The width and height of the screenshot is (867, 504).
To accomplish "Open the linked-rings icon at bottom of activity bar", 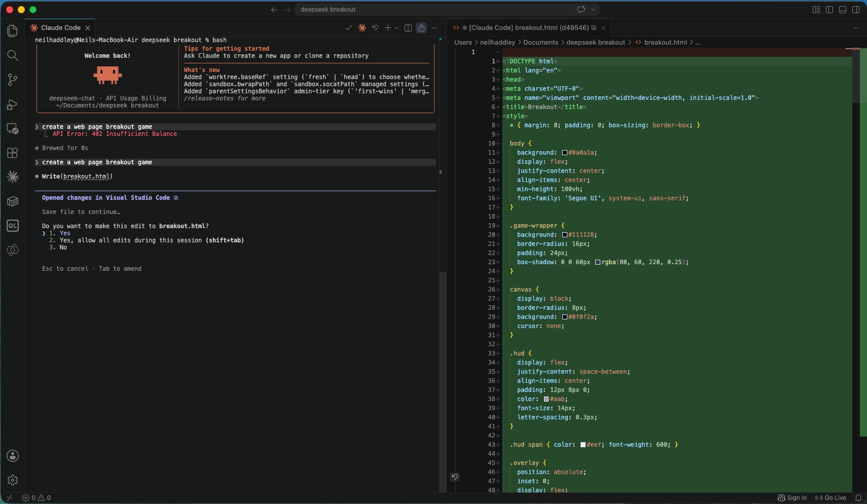I will (13, 250).
